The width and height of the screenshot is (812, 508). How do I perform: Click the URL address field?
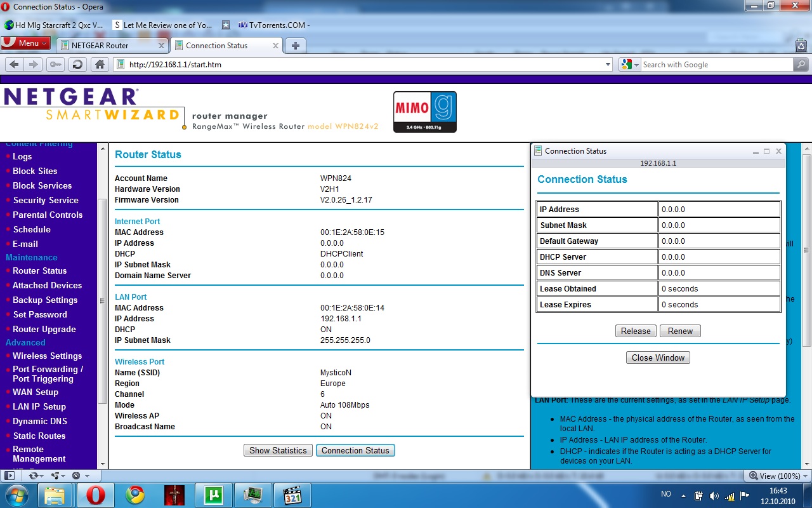click(x=363, y=64)
